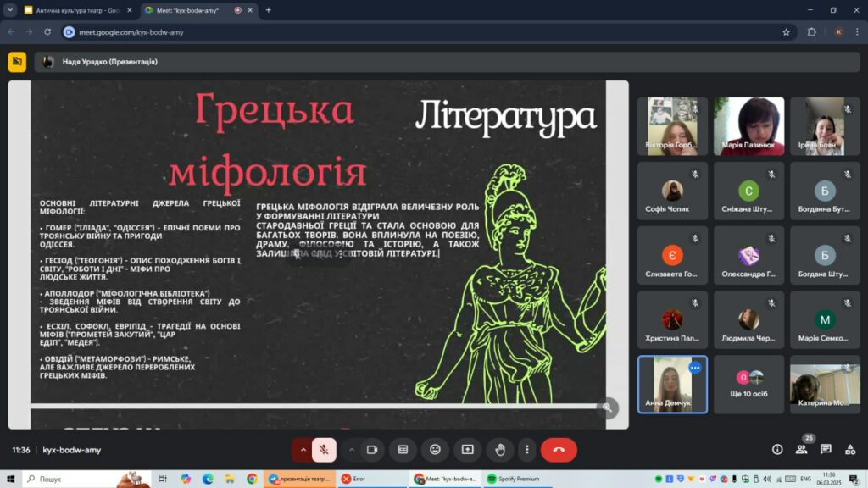Unmute the microphone in Meet
The width and height of the screenshot is (868, 488).
tap(324, 450)
